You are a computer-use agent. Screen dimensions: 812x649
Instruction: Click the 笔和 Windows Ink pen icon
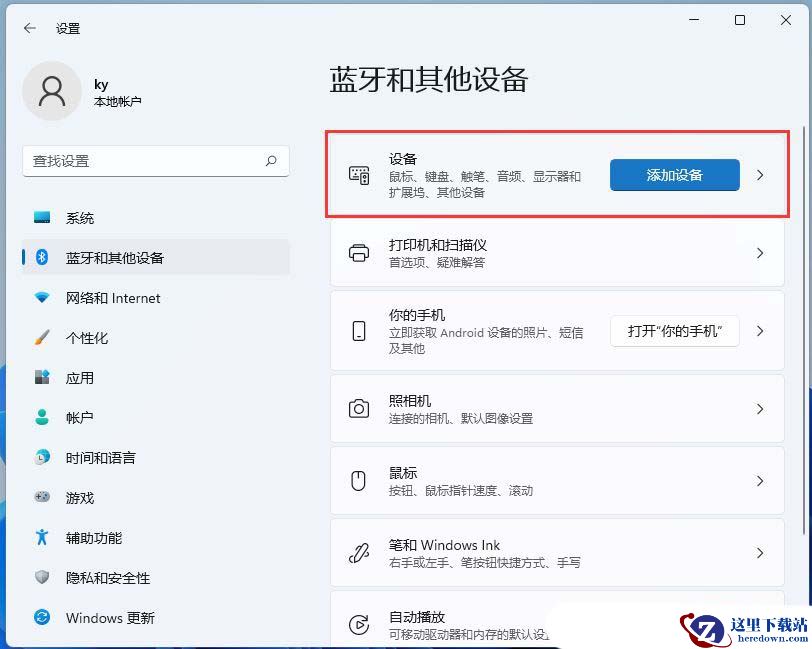pos(358,553)
